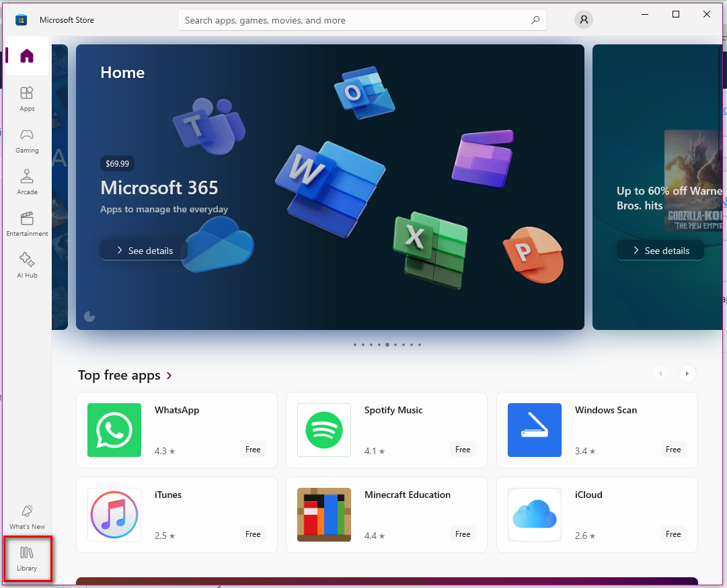Click the Windows Scan app icon
727x588 pixels.
[x=535, y=430]
